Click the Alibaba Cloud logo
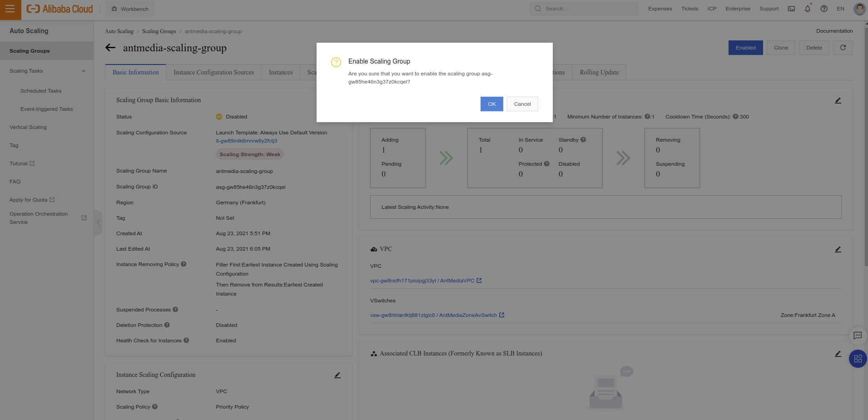This screenshot has width=868, height=420. pos(60,9)
